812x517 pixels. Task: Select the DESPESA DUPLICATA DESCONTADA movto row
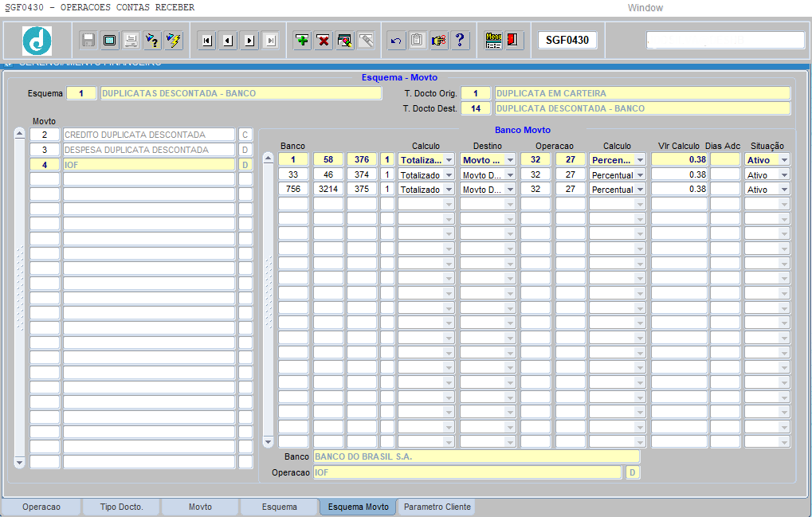149,150
